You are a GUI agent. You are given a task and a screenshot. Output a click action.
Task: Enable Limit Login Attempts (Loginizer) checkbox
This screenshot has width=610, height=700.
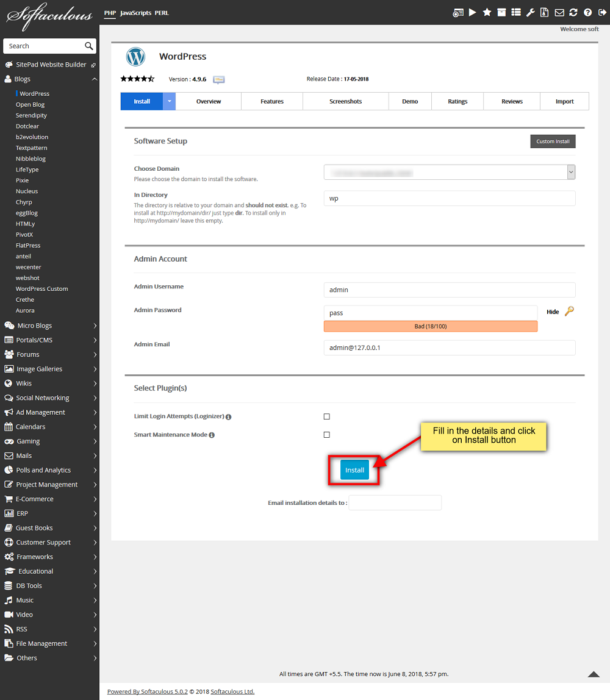pos(327,416)
